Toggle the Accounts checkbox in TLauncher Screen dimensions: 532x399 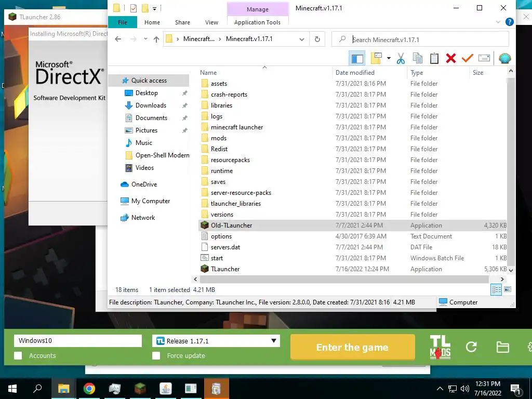coord(18,355)
